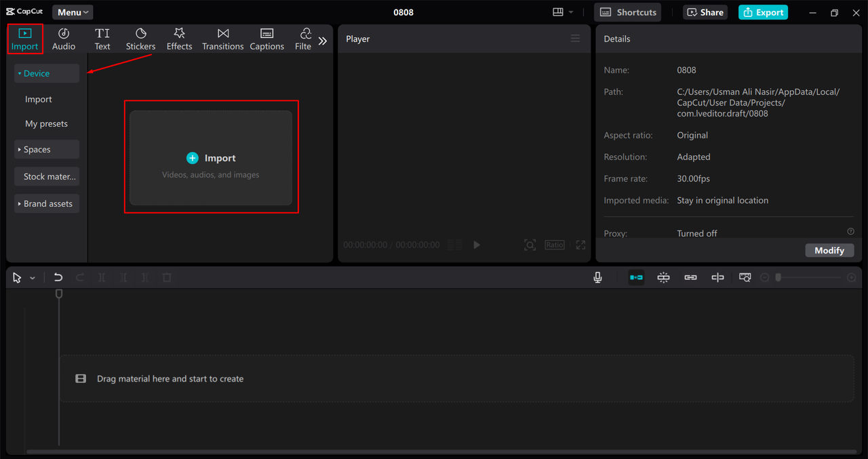Click the 30.00fps frame rate value
Viewport: 868px width, 459px height.
pyautogui.click(x=694, y=178)
